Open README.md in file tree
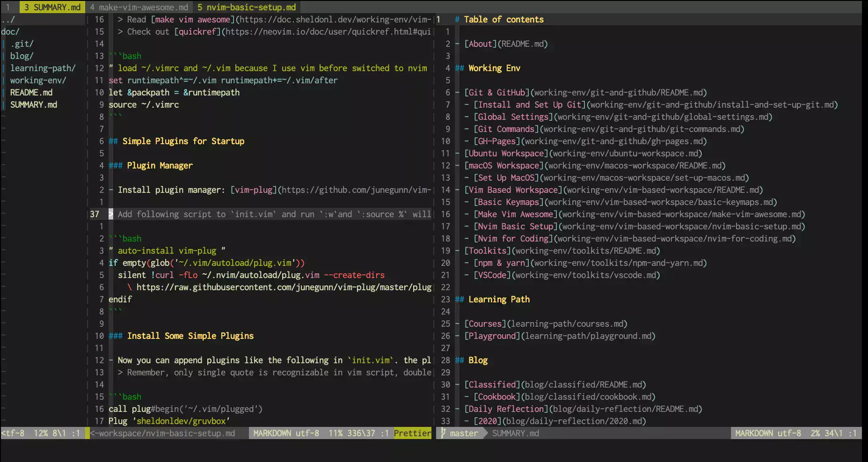Image resolution: width=868 pixels, height=462 pixels. coord(31,92)
